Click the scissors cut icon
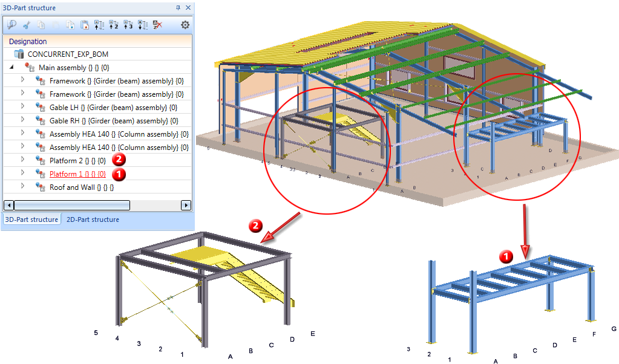Screen dimensions: 619x364 pyautogui.click(x=27, y=25)
